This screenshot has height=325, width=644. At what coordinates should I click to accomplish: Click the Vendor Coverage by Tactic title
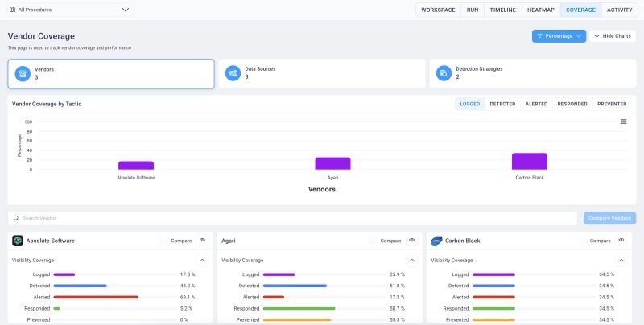[47, 104]
